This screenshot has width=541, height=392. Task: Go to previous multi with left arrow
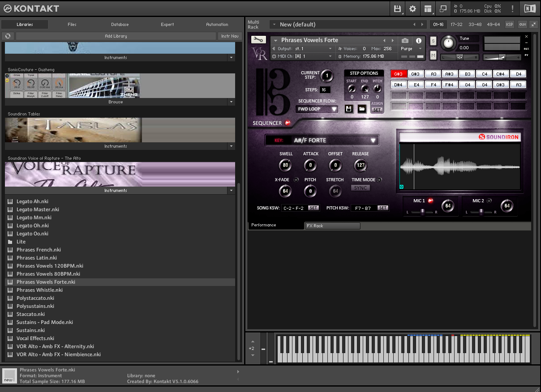click(414, 24)
